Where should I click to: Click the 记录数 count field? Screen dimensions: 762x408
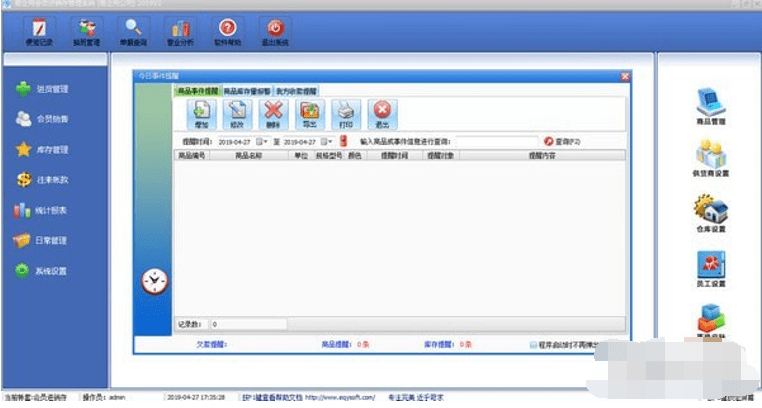[x=248, y=324]
